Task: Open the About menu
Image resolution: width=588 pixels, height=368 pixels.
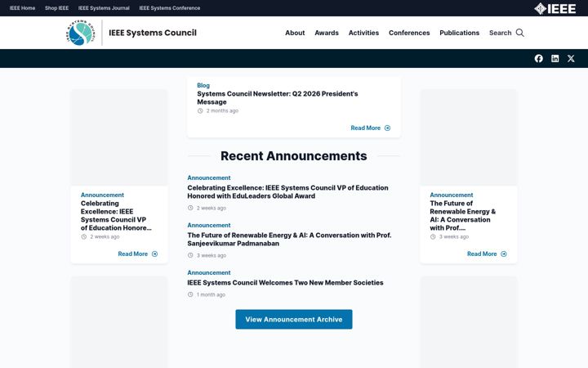Action: [x=295, y=33]
